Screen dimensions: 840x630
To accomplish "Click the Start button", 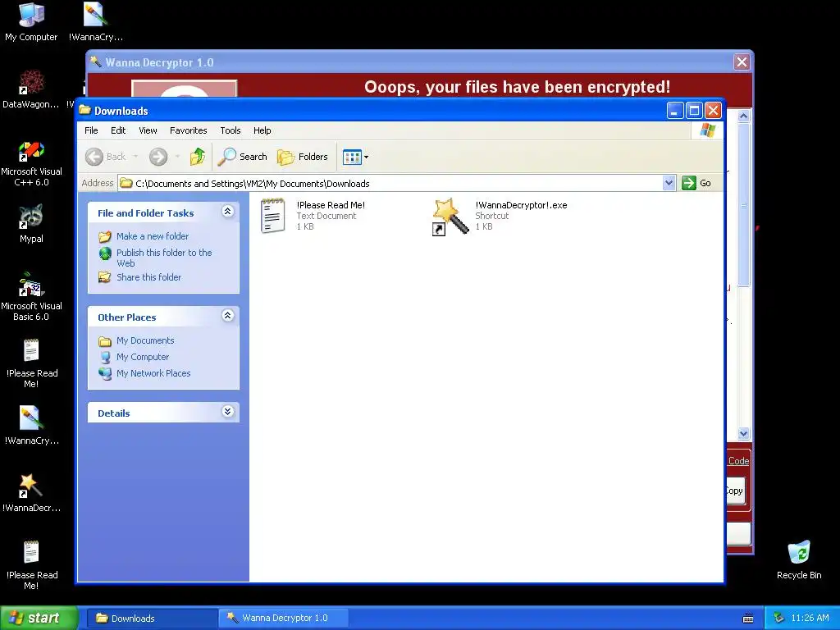I will (x=39, y=618).
